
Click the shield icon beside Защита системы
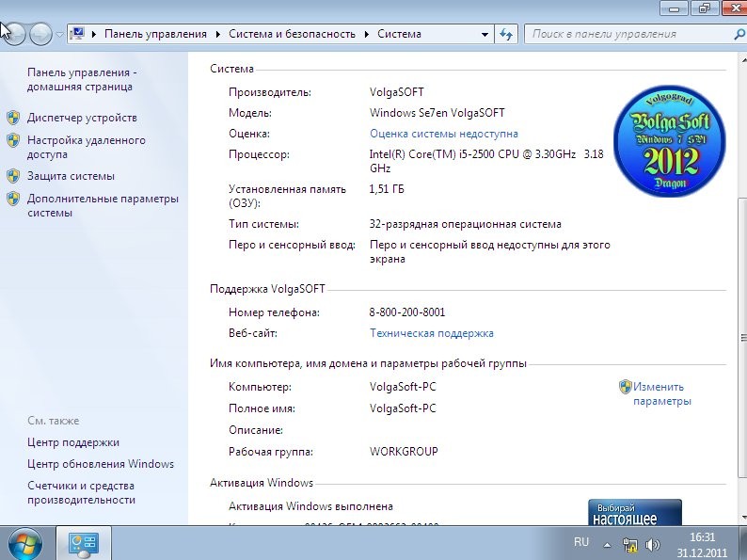pyautogui.click(x=13, y=176)
